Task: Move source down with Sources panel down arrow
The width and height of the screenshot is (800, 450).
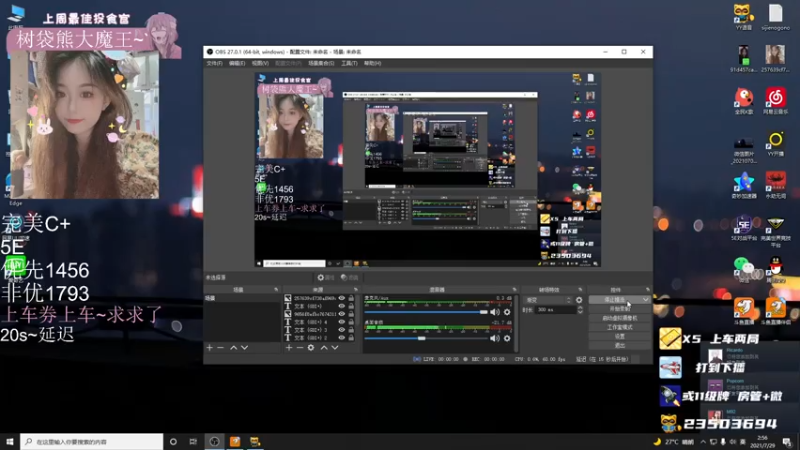Action: point(335,347)
